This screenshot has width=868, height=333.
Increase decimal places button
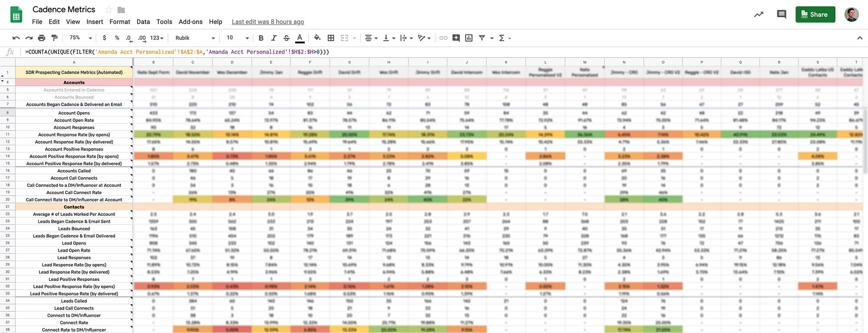click(x=142, y=38)
